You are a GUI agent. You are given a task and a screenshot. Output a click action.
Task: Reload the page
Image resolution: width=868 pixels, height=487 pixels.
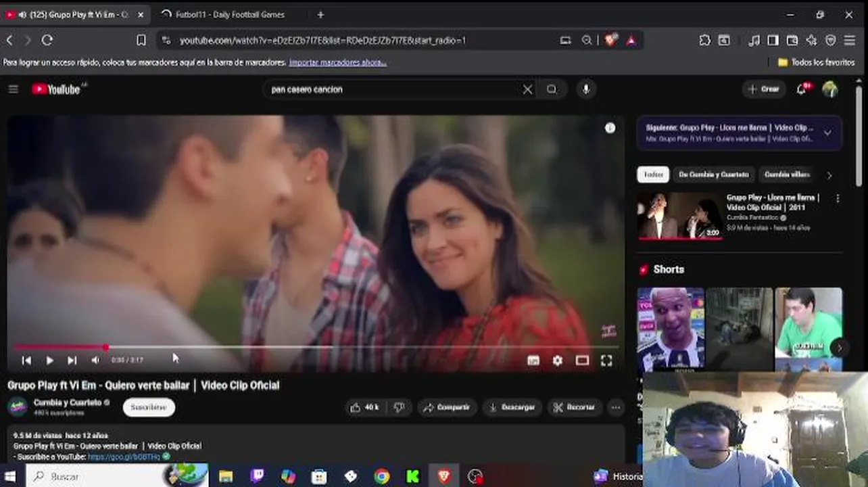[47, 41]
